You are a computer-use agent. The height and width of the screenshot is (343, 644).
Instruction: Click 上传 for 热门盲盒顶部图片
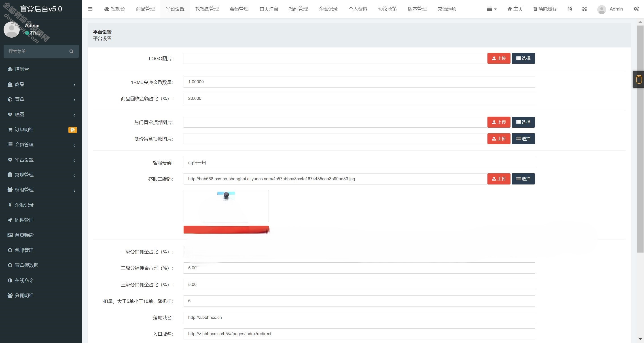point(499,122)
